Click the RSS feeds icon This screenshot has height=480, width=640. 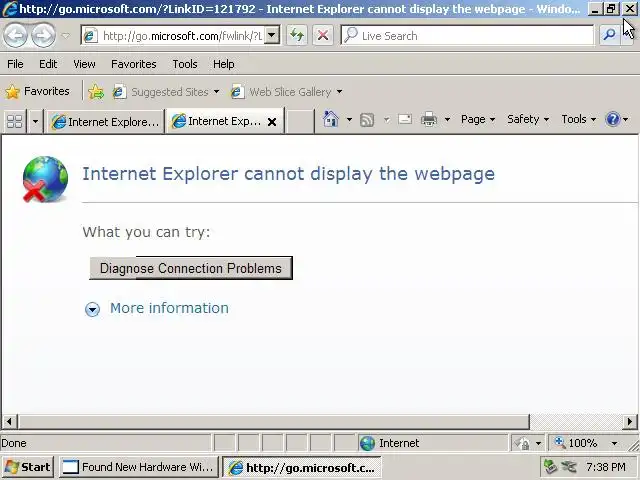click(x=367, y=120)
